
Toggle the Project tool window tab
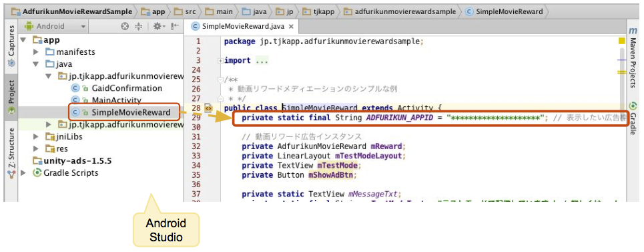[11, 98]
